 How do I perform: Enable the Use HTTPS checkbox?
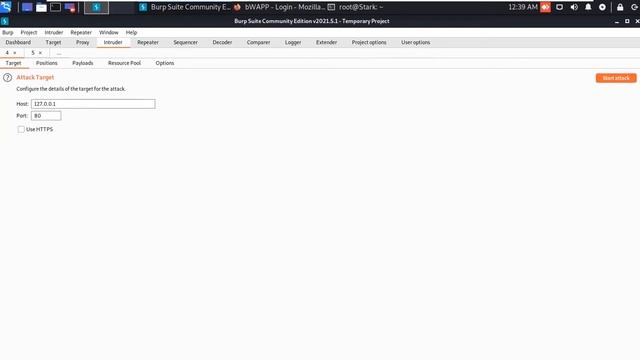point(21,129)
